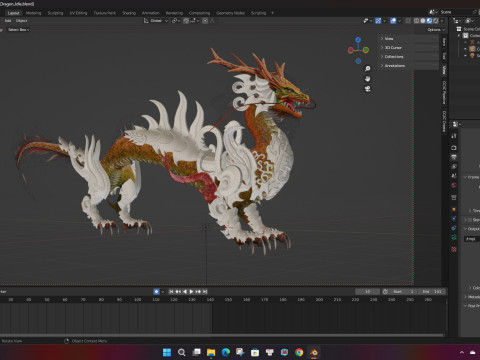Open the View Layer properties tab icon

(454, 166)
